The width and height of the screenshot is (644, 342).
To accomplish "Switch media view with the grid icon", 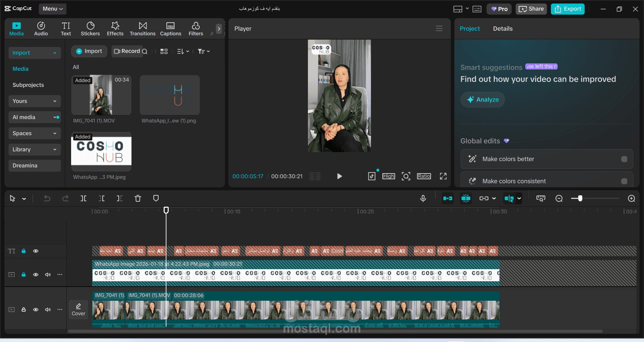I will (164, 51).
